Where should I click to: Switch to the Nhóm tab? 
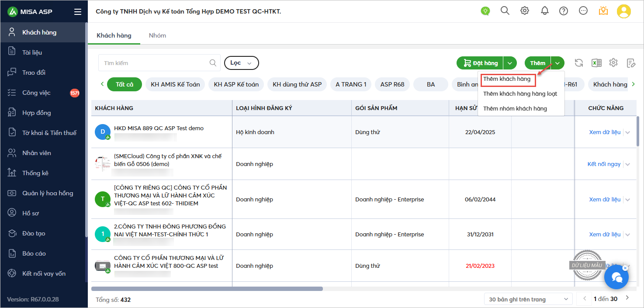[x=157, y=35]
